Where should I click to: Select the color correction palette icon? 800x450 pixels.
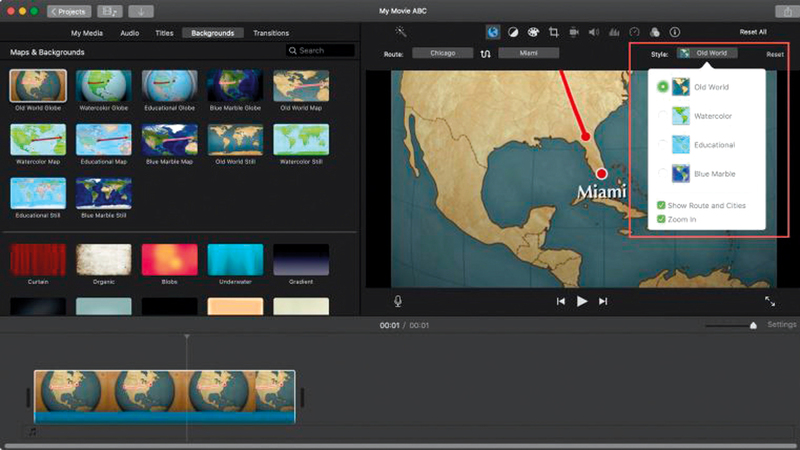(533, 32)
